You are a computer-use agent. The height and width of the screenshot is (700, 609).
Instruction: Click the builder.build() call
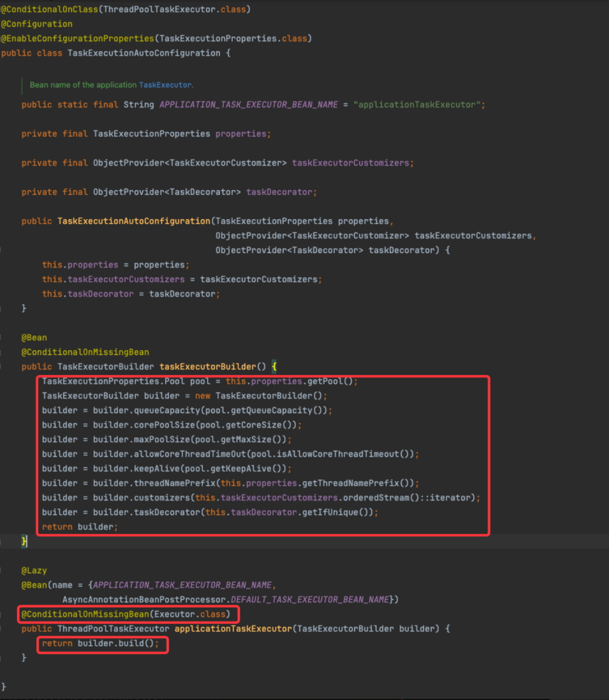[116, 644]
